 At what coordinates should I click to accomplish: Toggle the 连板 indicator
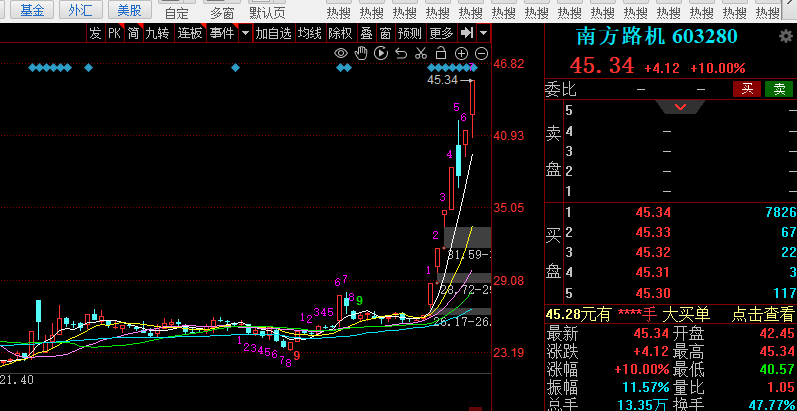coord(190,34)
